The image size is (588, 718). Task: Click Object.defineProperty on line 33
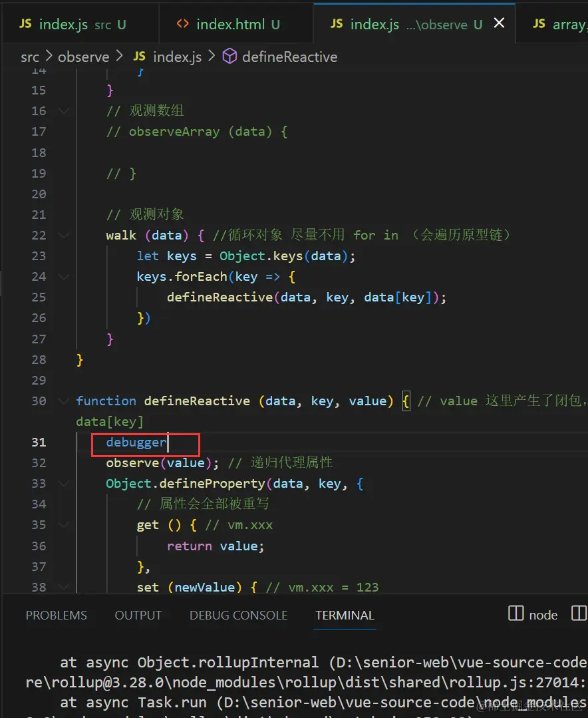point(186,484)
